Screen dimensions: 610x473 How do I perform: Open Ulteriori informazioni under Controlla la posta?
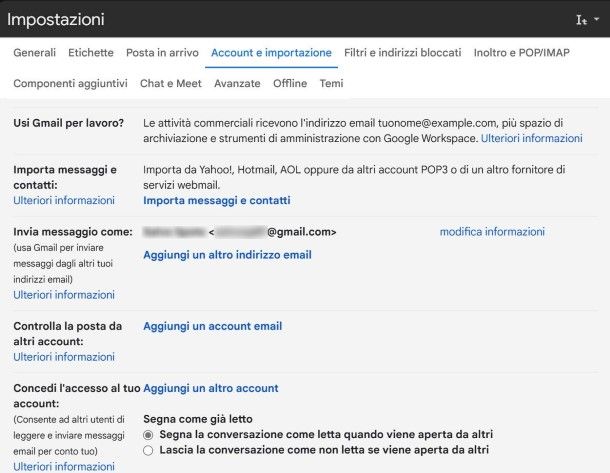tap(64, 357)
